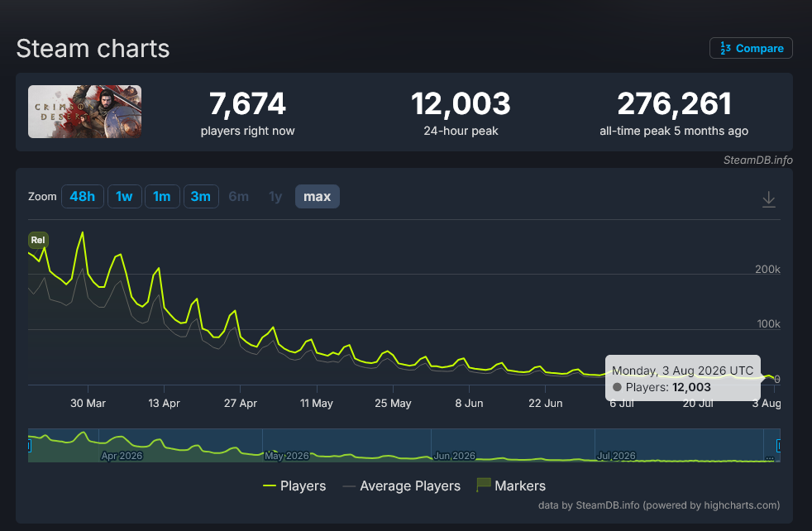Click the 25 May axis label

[x=393, y=403]
